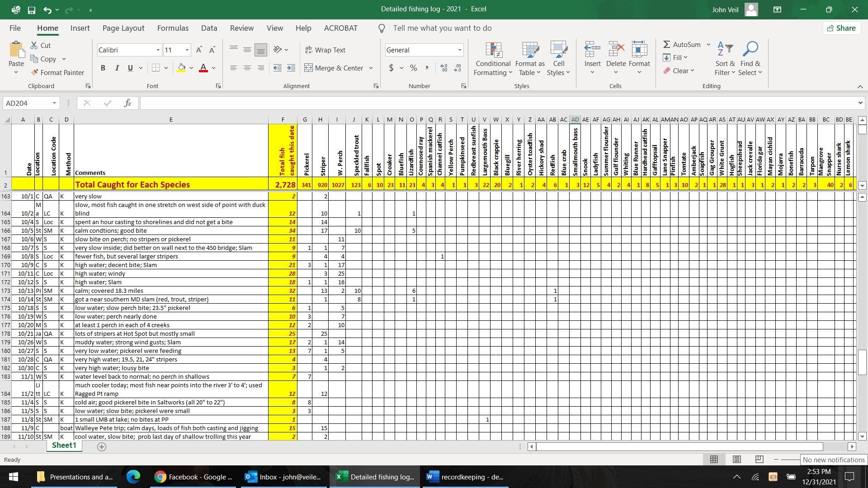Select all cells using the corner triangle

click(x=7, y=120)
